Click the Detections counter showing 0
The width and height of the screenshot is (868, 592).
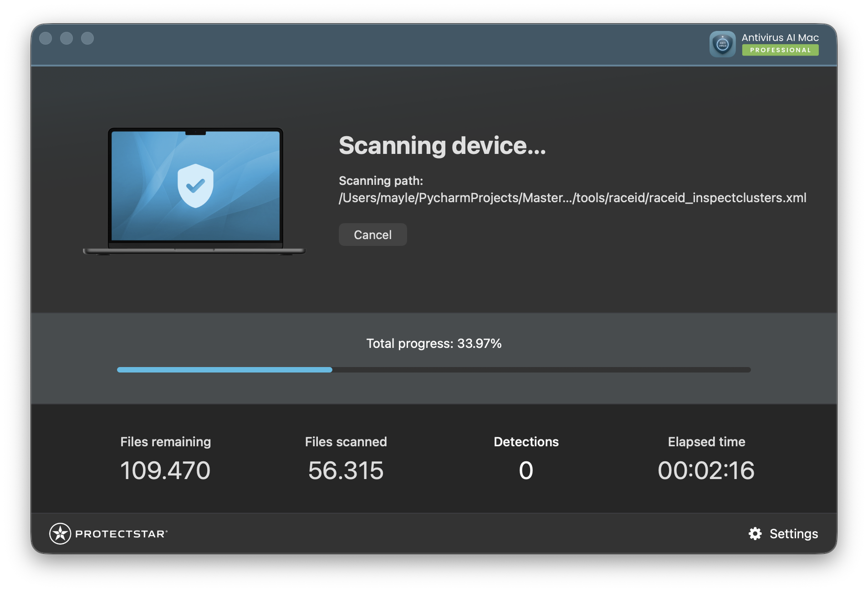(x=526, y=470)
